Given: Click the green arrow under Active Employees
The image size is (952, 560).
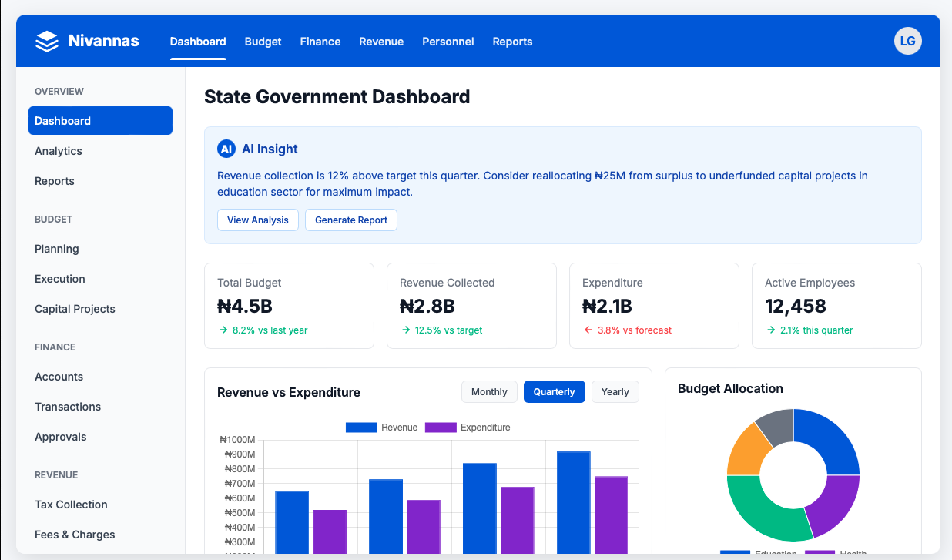Looking at the screenshot, I should (x=769, y=330).
